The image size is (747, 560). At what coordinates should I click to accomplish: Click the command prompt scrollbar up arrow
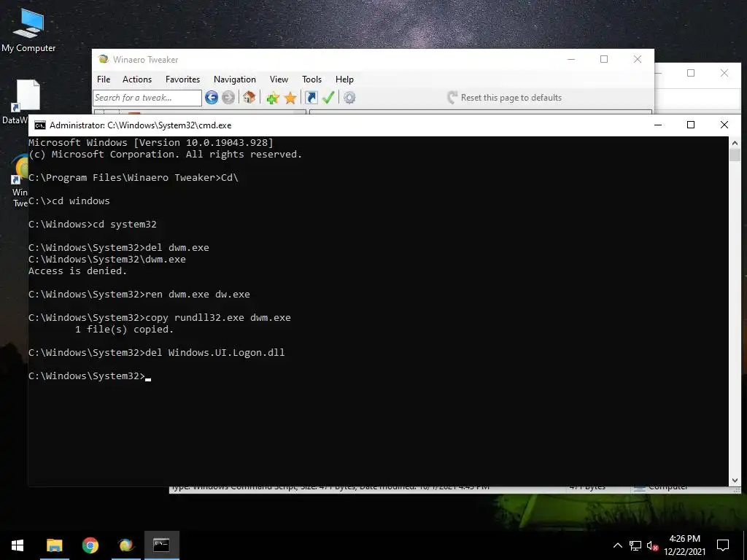click(734, 141)
